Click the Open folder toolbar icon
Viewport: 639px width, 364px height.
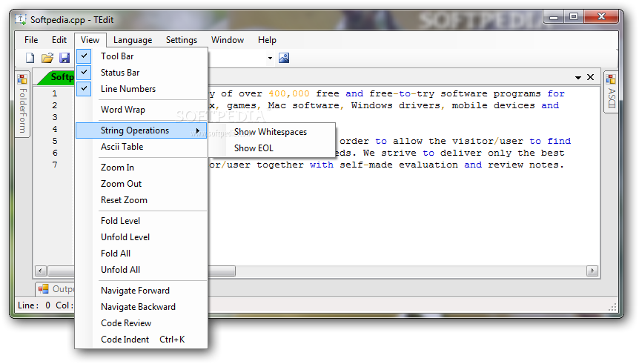[x=47, y=58]
